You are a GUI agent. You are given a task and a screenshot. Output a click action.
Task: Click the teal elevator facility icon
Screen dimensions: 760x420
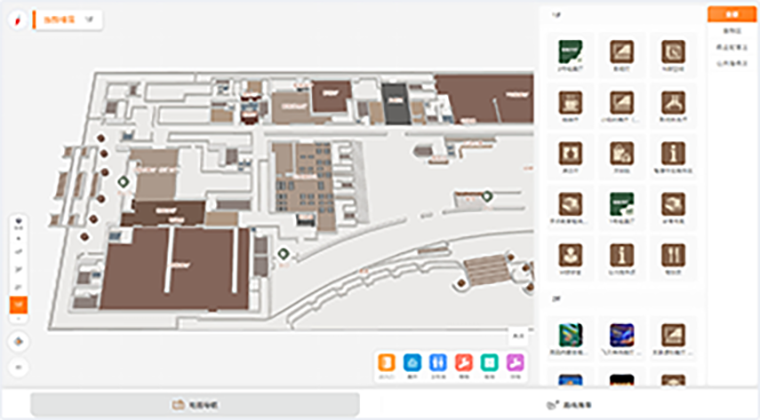tap(489, 364)
